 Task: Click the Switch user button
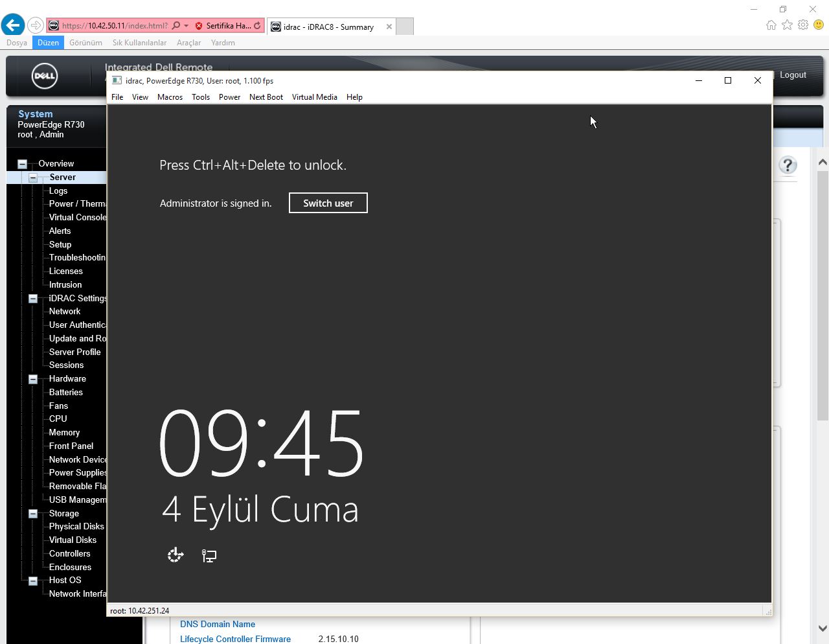[x=328, y=203]
